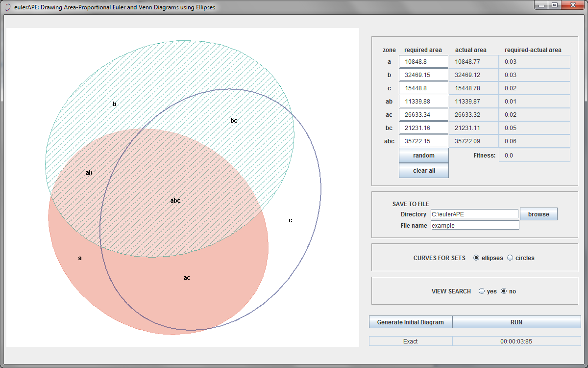Click the difference value 0.06 for abc
Viewport: 588px width, 368px height.
[535, 141]
